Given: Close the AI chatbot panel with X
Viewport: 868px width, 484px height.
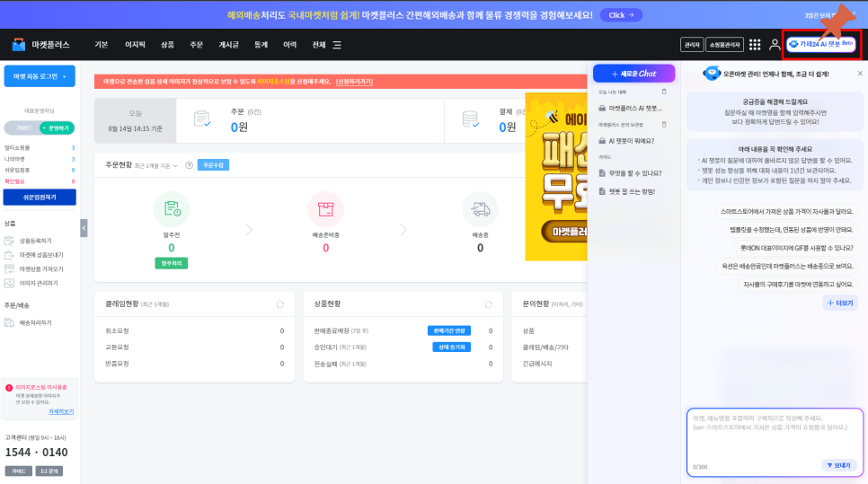Looking at the screenshot, I should pyautogui.click(x=860, y=74).
